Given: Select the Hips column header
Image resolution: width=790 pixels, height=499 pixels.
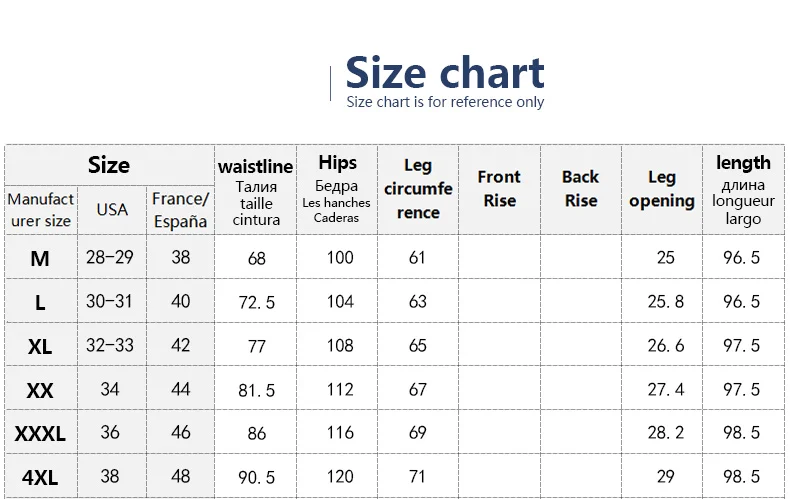Looking at the screenshot, I should tap(337, 190).
